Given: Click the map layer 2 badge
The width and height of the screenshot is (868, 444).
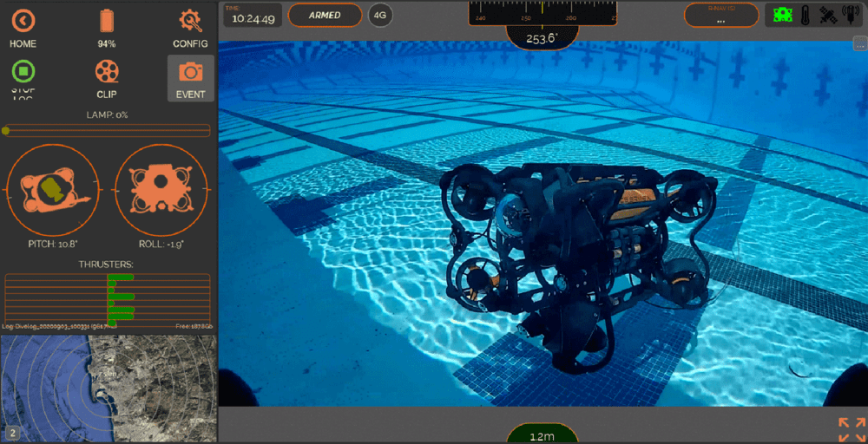Looking at the screenshot, I should pos(11,433).
